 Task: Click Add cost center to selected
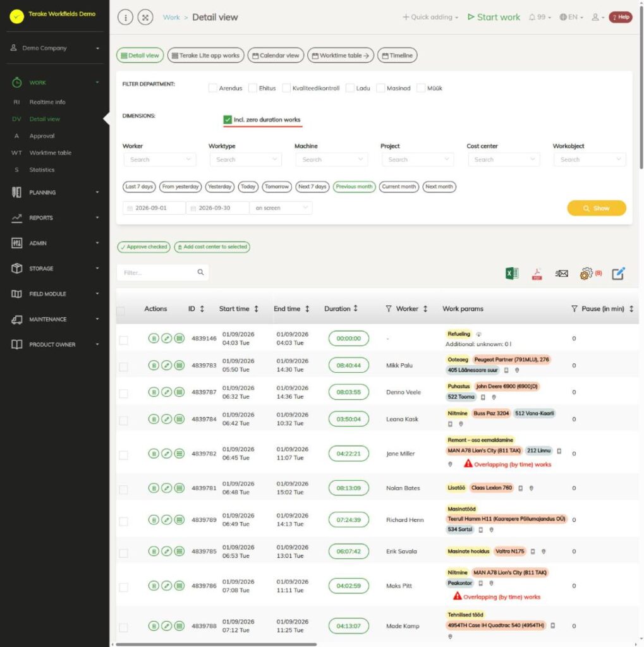coord(212,247)
